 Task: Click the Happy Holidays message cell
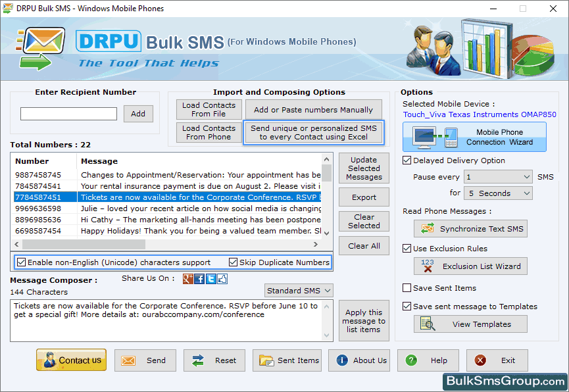(201, 232)
